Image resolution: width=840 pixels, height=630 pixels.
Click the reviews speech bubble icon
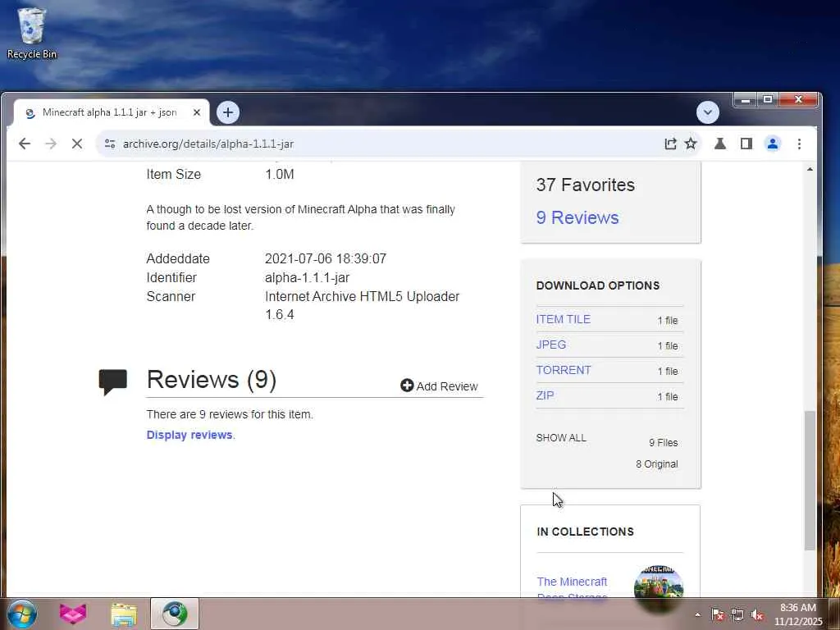coord(113,382)
